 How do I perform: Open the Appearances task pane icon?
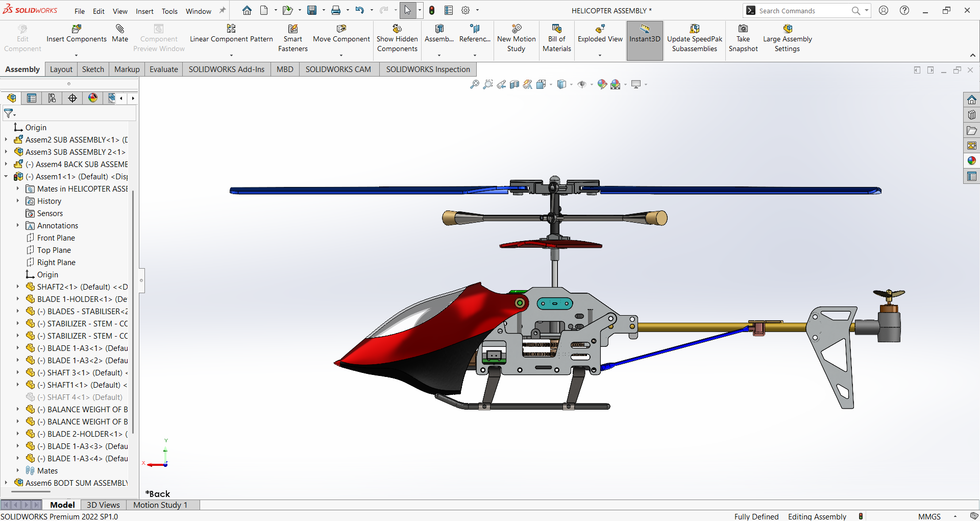(x=971, y=161)
